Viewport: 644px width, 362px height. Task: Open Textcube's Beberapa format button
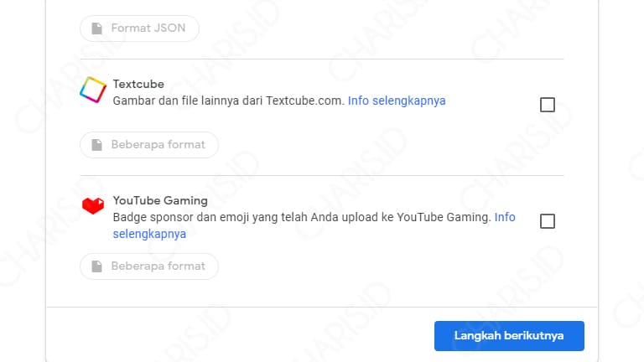pyautogui.click(x=149, y=145)
